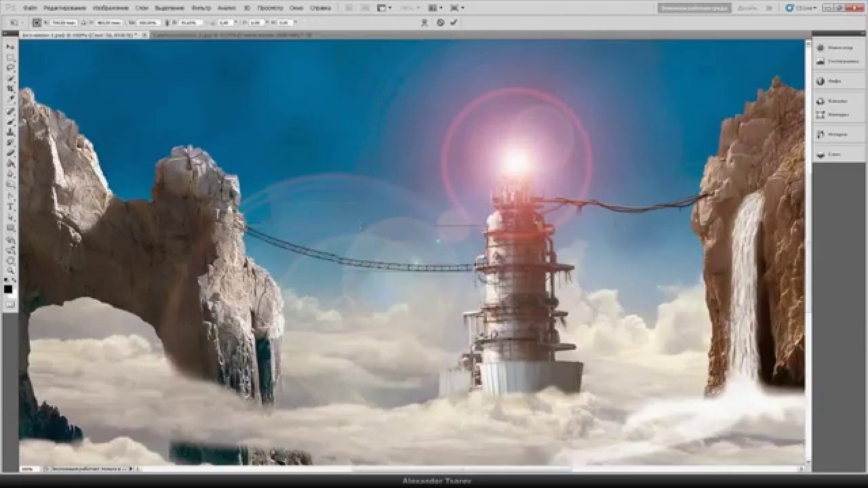Click the foreground color swatch

click(9, 289)
